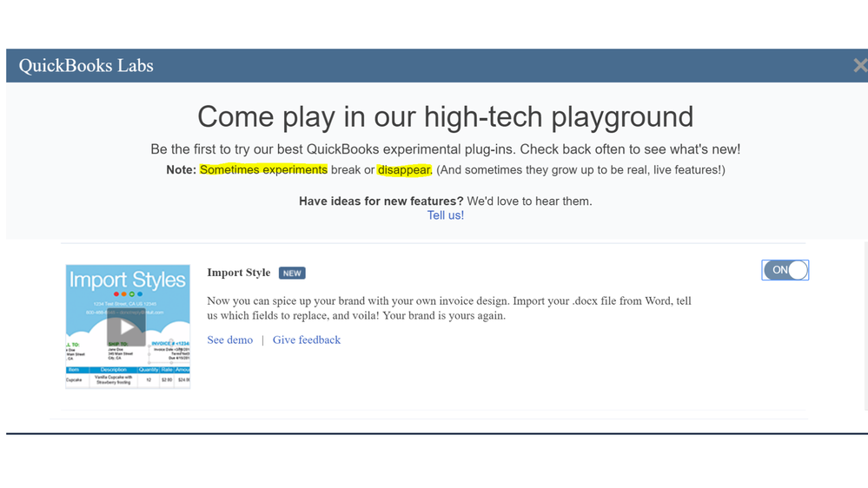The height and width of the screenshot is (488, 868).
Task: Click the Import Styles title in the thumbnail
Action: click(x=128, y=280)
